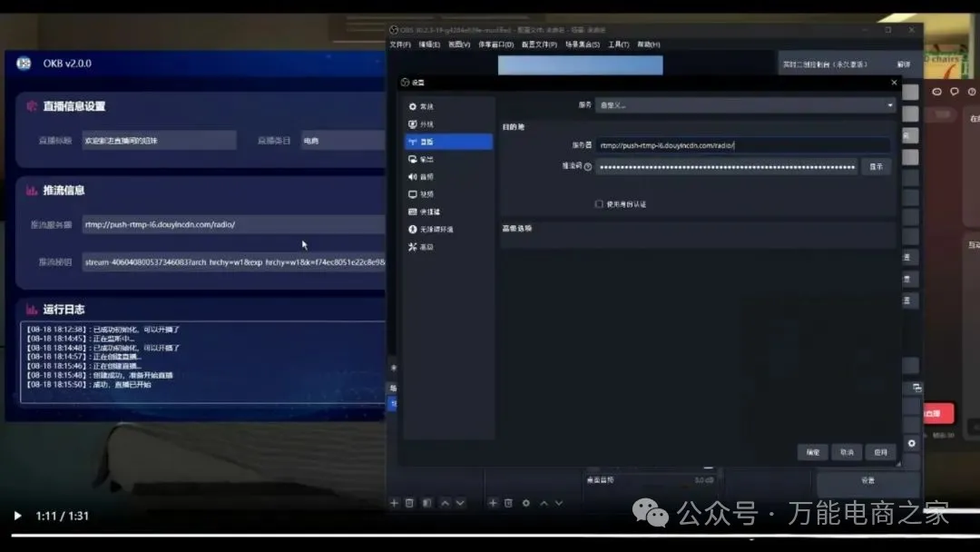Click the 应用 (Apply) button
This screenshot has width=980, height=552.
(880, 452)
